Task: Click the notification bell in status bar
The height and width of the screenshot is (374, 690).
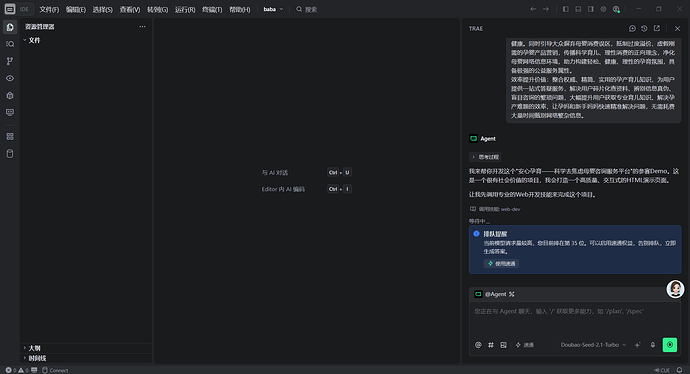Action: [679, 370]
